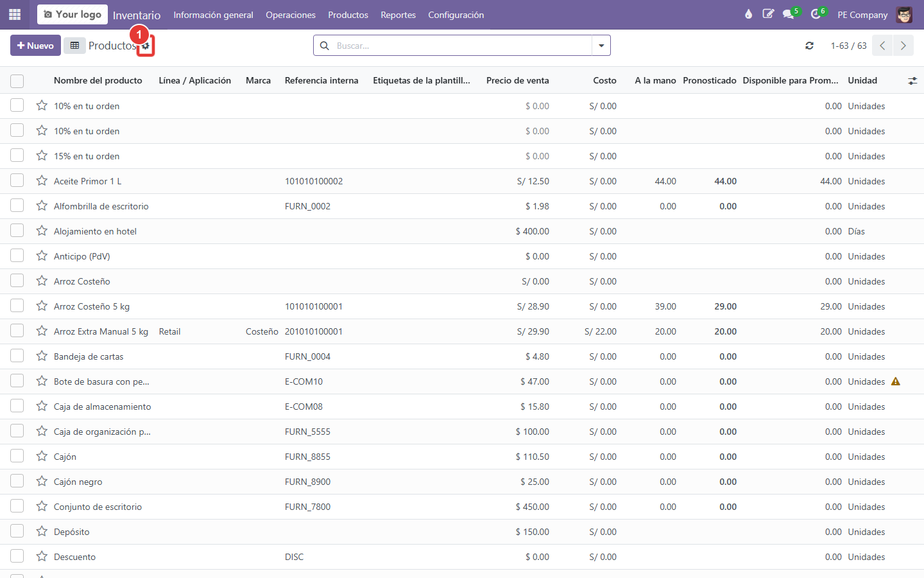Image resolution: width=924 pixels, height=578 pixels.
Task: Tick the Cajón negro row checkbox
Action: [x=17, y=482]
